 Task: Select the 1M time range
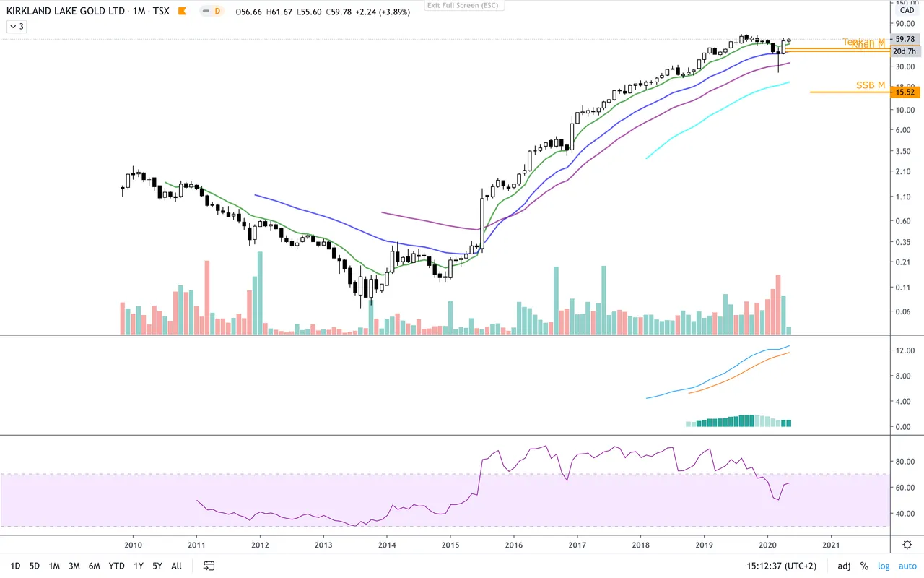tap(54, 566)
